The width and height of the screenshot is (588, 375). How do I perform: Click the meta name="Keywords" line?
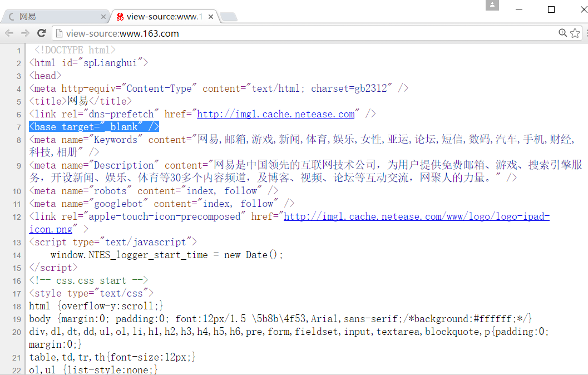click(302, 146)
